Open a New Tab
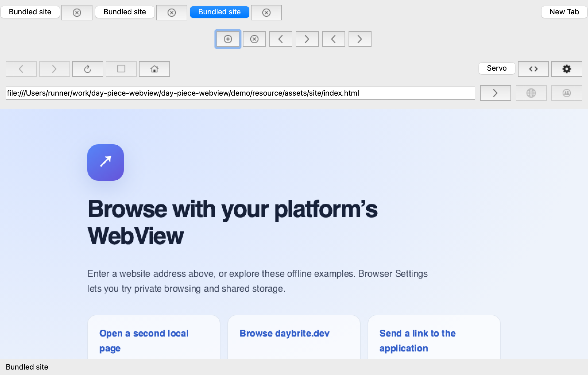 tap(564, 12)
